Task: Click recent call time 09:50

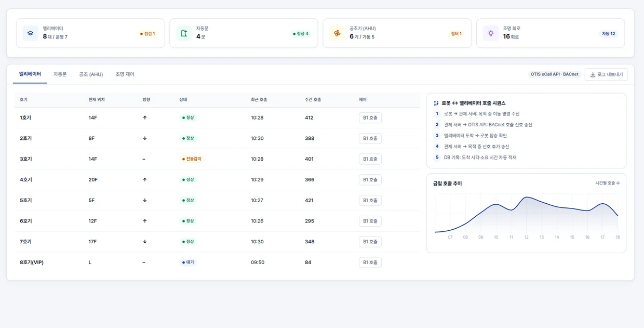Action: [258, 263]
